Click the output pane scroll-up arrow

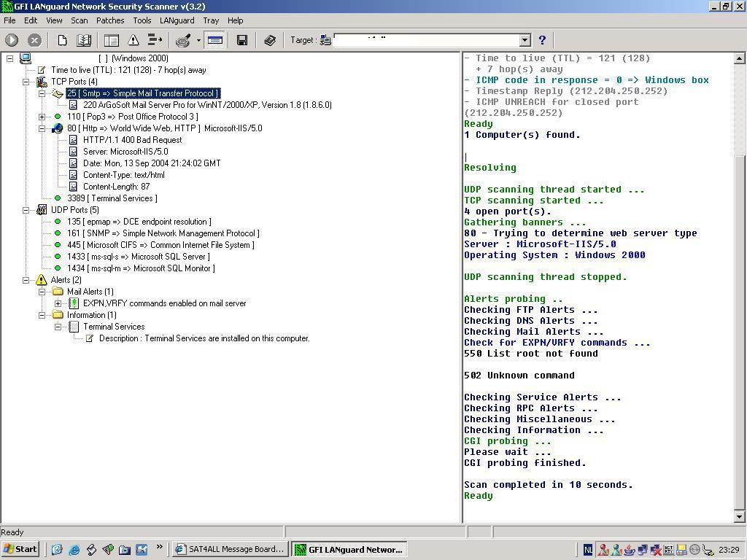click(739, 58)
